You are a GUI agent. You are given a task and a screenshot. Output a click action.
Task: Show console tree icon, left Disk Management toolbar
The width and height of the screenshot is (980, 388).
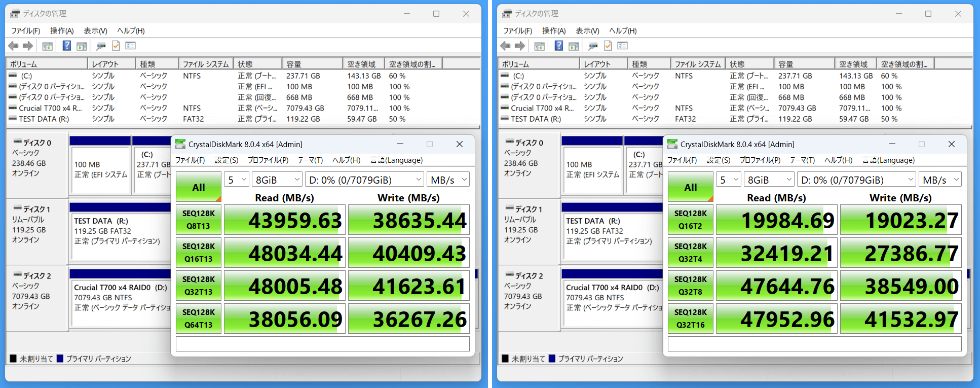(x=47, y=46)
